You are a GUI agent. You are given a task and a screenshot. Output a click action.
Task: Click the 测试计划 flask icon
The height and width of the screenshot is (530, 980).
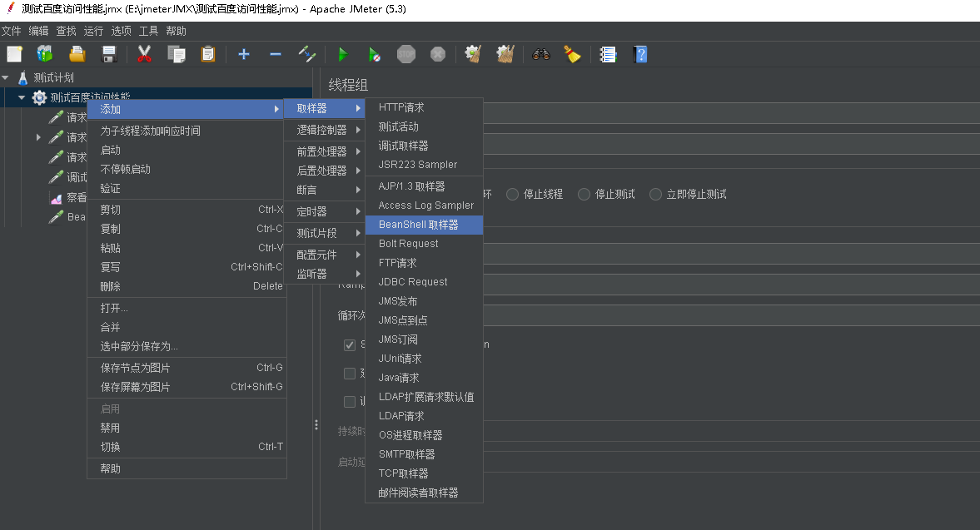23,77
